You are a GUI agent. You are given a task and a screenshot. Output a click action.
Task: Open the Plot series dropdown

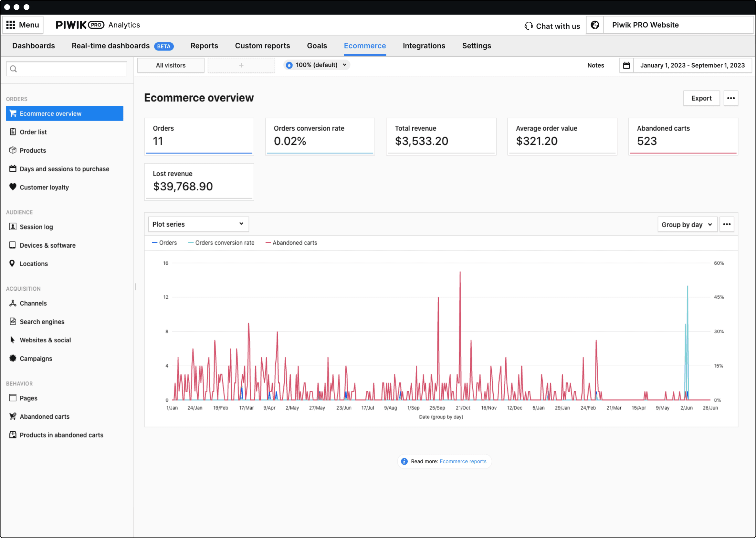(198, 224)
